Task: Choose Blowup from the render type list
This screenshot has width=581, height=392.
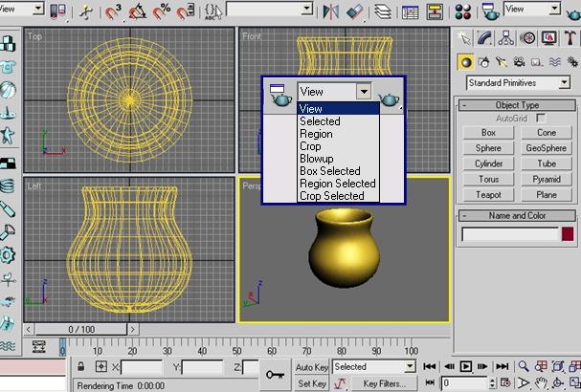Action: tap(314, 159)
